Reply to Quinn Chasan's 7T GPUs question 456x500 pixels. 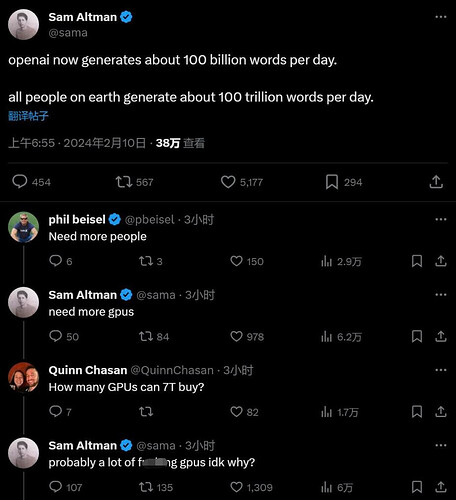point(55,412)
